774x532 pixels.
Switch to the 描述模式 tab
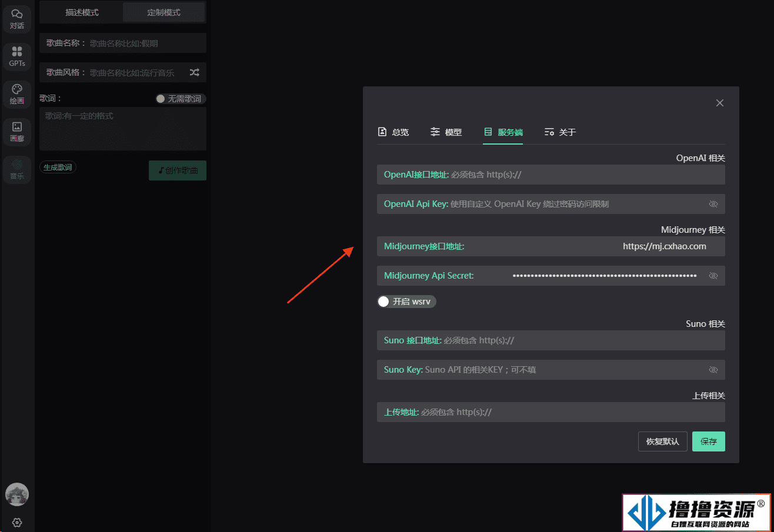[82, 12]
